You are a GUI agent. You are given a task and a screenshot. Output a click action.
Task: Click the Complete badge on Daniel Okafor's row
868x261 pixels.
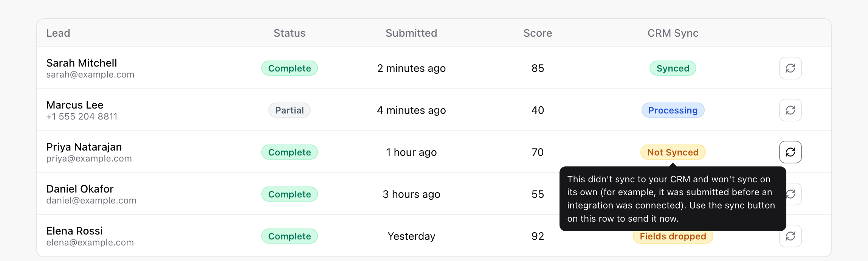point(290,194)
